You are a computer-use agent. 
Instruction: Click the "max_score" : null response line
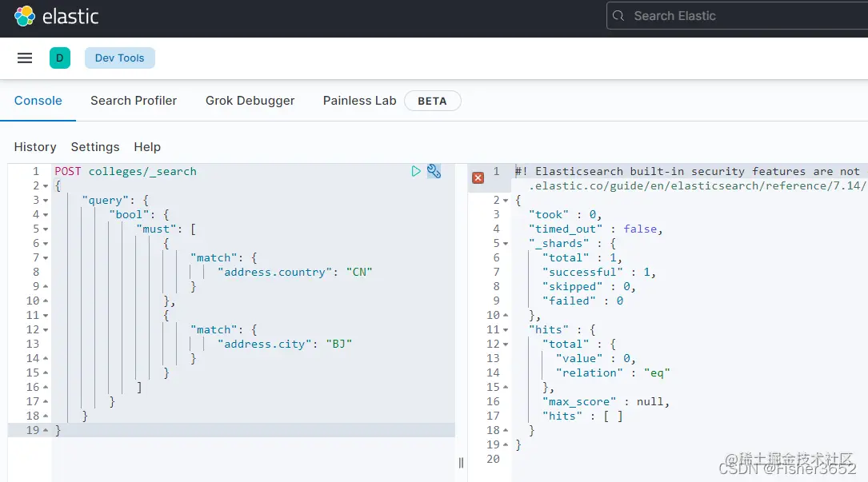(x=606, y=402)
